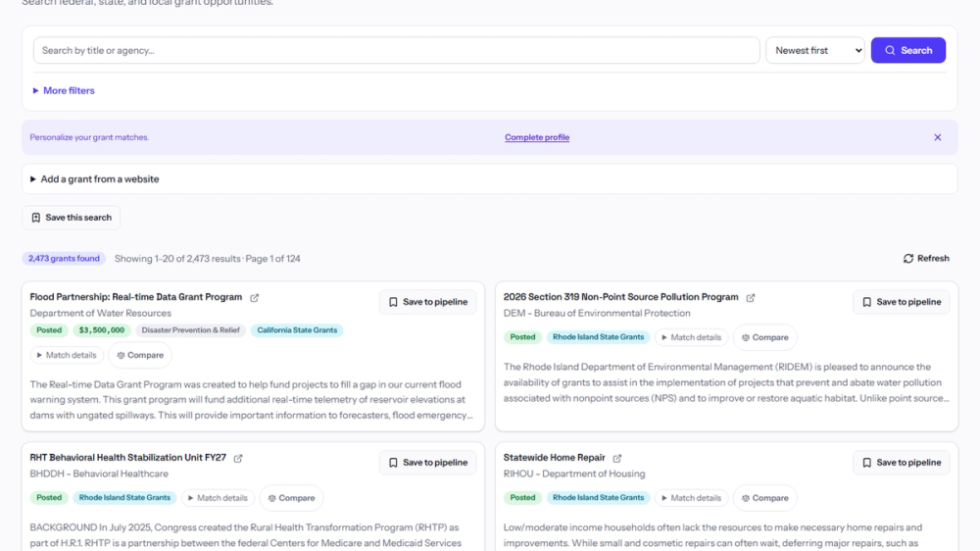Click Posted tag on Flood Partnership card
The height and width of the screenshot is (551, 980).
(49, 330)
